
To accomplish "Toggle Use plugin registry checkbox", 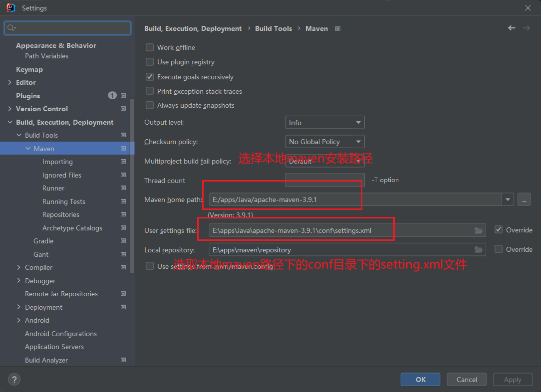I will pyautogui.click(x=150, y=62).
